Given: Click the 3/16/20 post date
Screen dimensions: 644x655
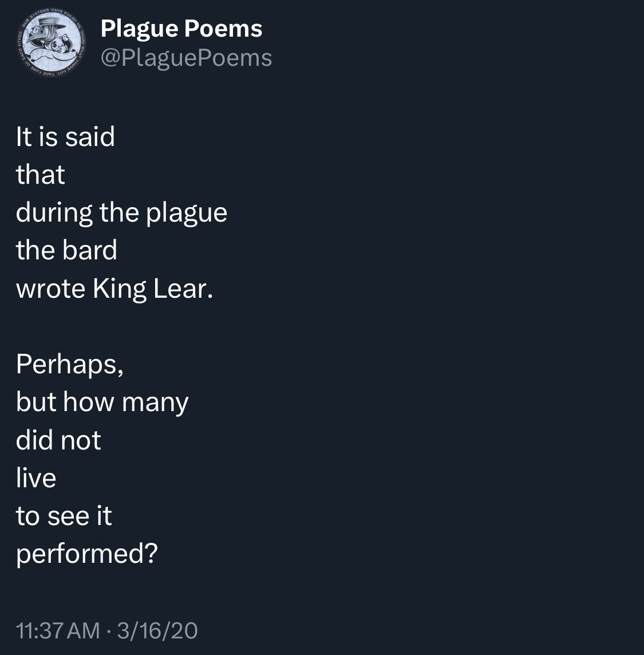Looking at the screenshot, I should tap(157, 630).
